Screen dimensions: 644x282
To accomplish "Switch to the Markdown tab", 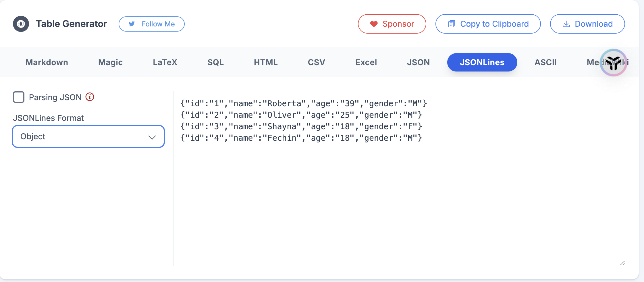I will pos(47,62).
